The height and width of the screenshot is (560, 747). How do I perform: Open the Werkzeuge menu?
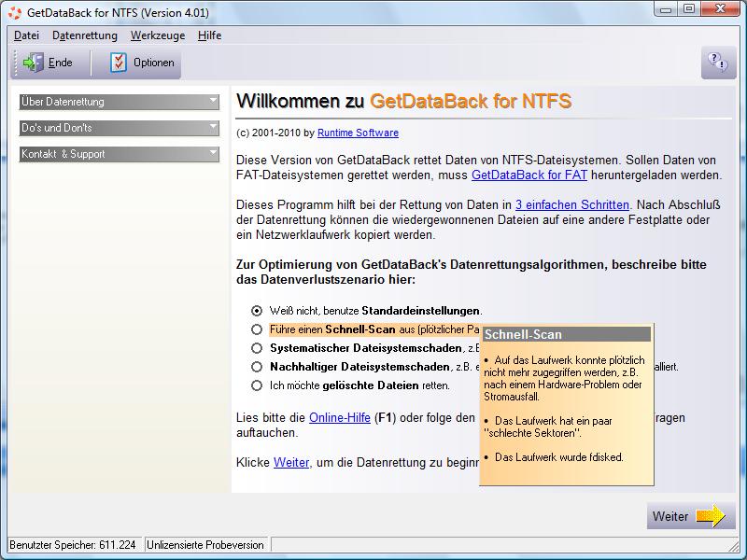point(158,35)
